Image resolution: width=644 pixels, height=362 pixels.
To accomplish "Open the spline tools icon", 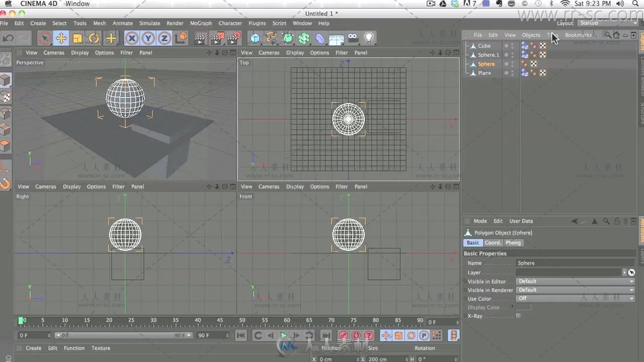I will click(x=272, y=38).
